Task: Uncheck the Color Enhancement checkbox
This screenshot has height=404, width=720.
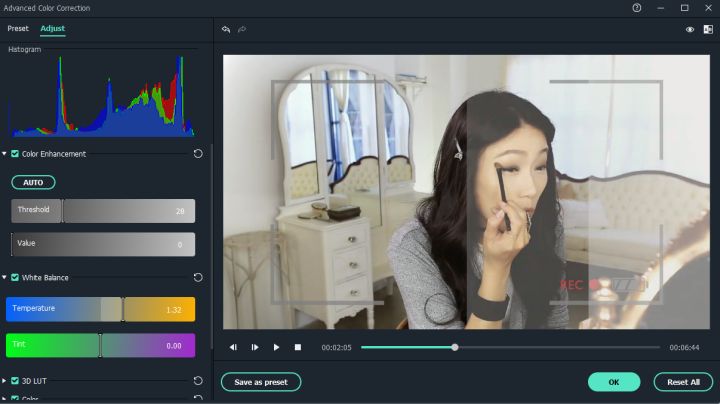Action: (15, 154)
